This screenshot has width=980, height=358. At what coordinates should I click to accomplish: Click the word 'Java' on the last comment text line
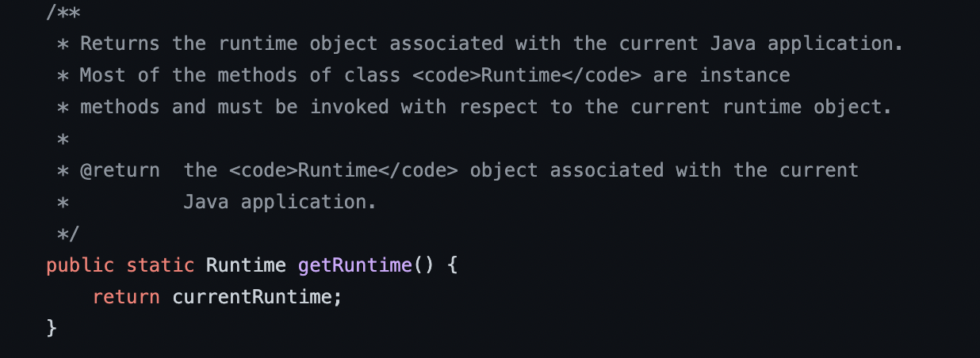click(x=206, y=202)
